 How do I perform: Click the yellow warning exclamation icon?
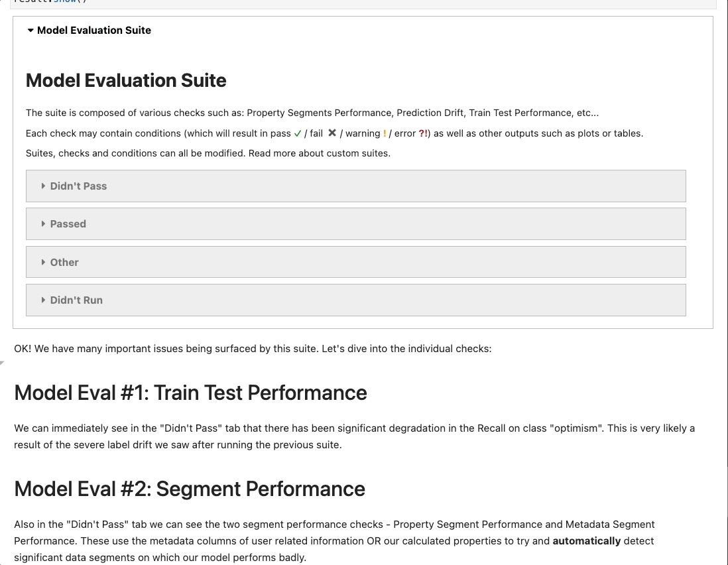point(385,133)
